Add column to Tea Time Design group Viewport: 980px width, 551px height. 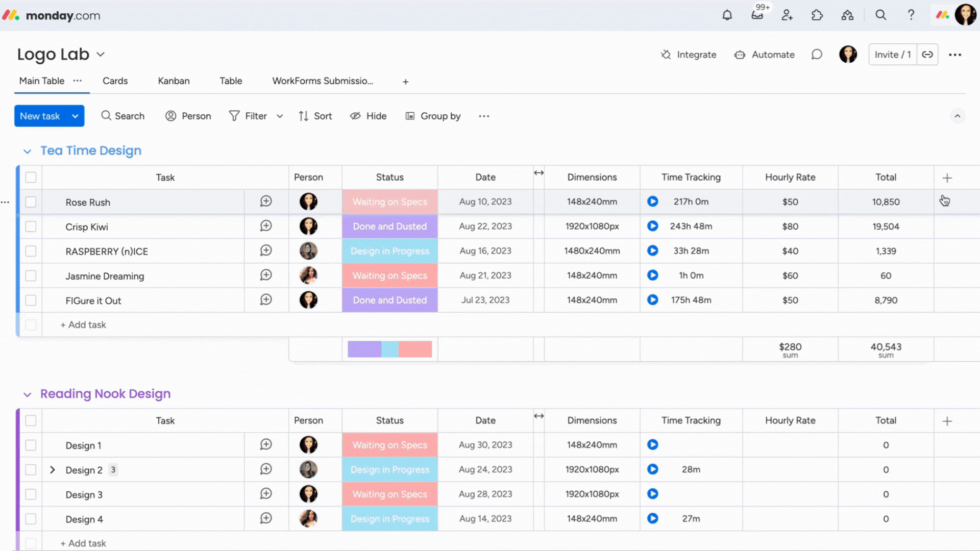pos(947,178)
